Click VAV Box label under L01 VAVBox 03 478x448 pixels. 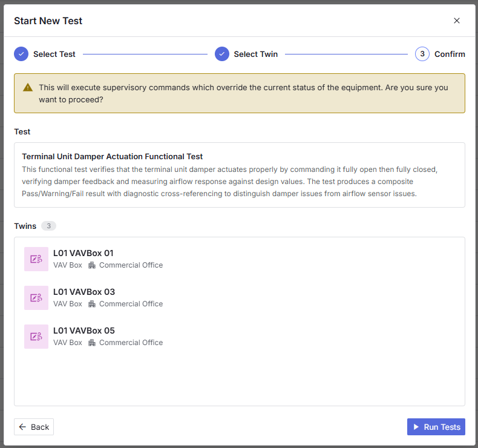[68, 304]
